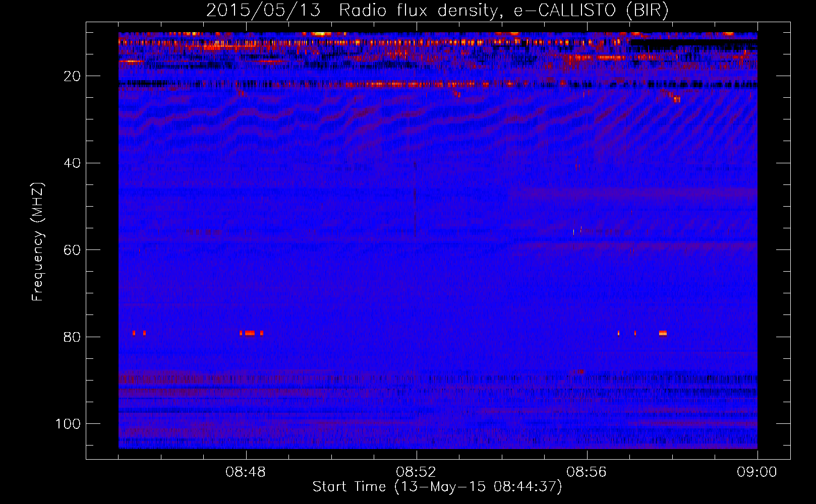Click the 40 frequency tick label
This screenshot has height=504, width=816.
(x=73, y=163)
